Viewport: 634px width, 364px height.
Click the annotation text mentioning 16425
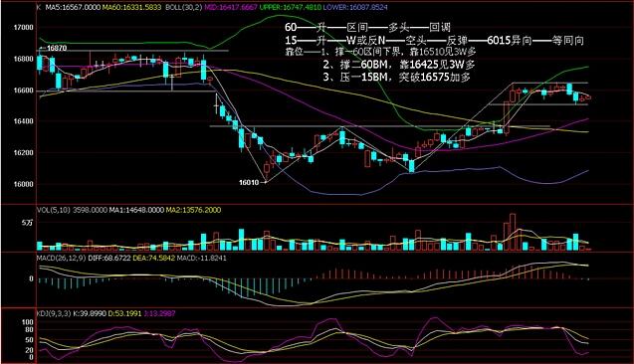tap(399, 65)
